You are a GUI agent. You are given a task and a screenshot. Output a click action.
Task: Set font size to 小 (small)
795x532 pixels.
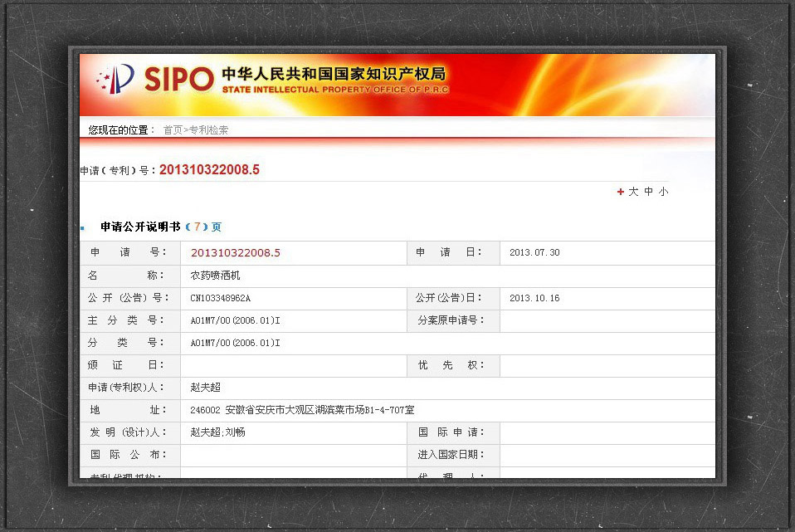tap(663, 192)
